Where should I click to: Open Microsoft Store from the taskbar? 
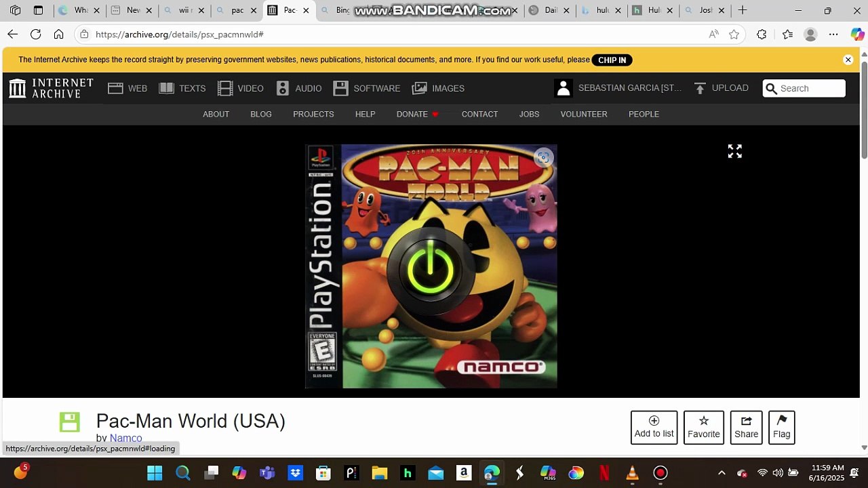323,473
